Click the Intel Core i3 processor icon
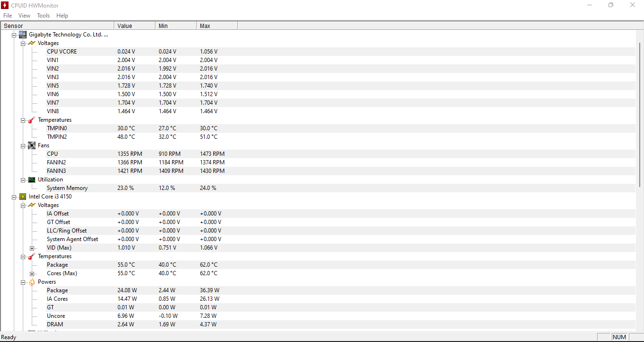This screenshot has width=644, height=342. click(22, 197)
